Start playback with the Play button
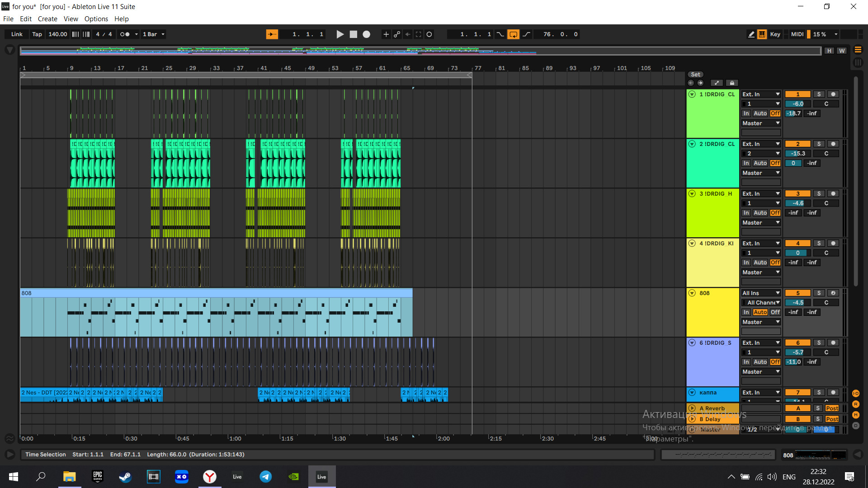868x488 pixels. [x=340, y=34]
